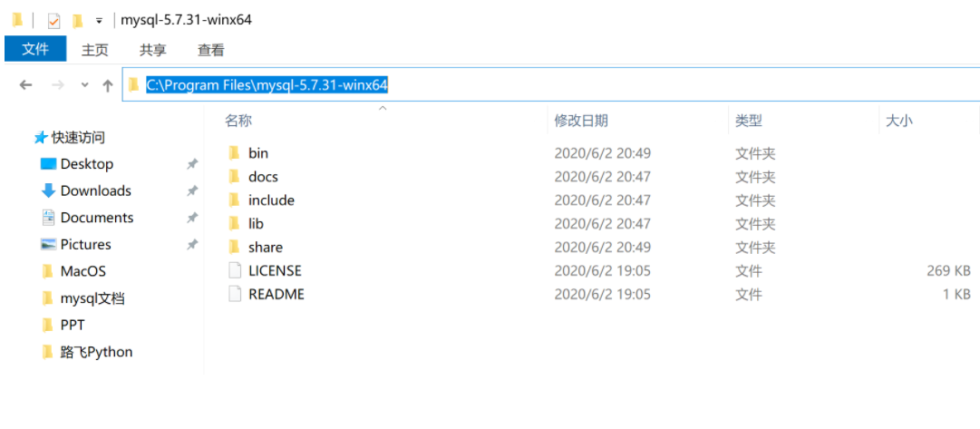
Task: Click the include folder icon
Action: coord(235,200)
